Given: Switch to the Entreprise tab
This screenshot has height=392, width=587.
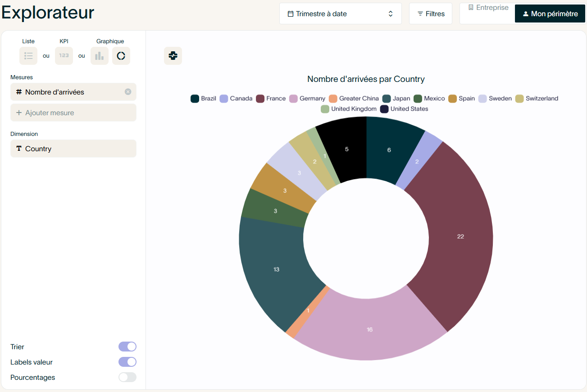Looking at the screenshot, I should [488, 8].
